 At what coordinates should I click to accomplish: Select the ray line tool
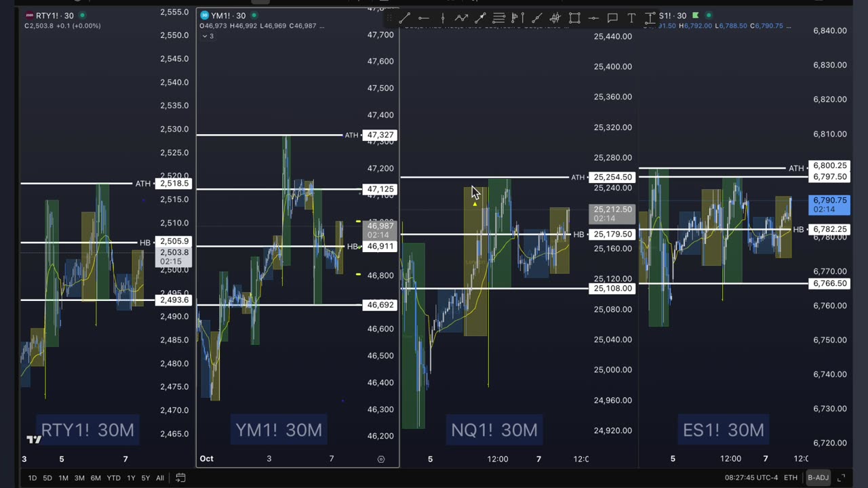coord(536,18)
